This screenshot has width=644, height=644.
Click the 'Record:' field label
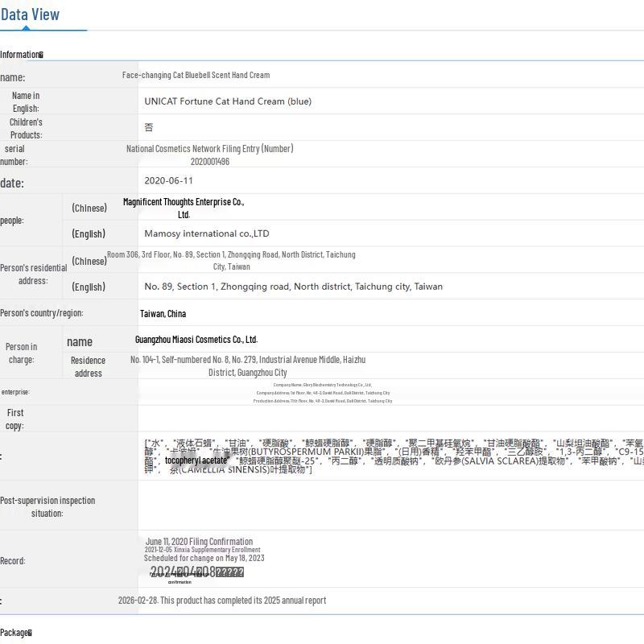(13, 561)
